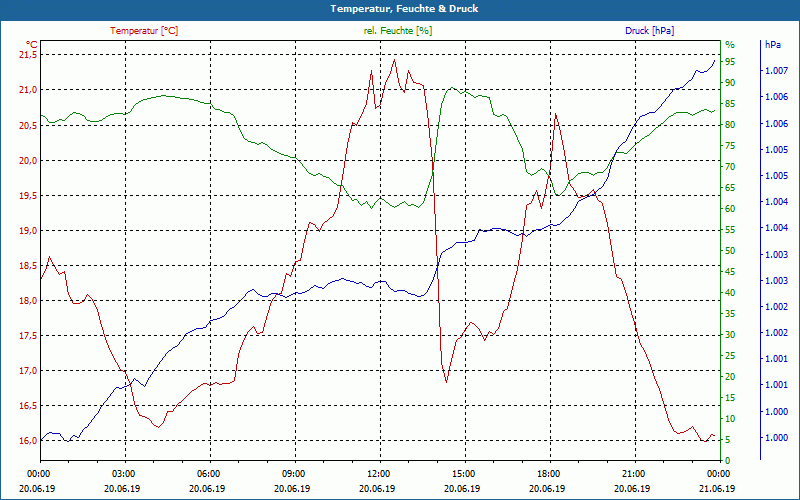
Task: Select the green '20' humidity axis value
Action: [x=730, y=377]
